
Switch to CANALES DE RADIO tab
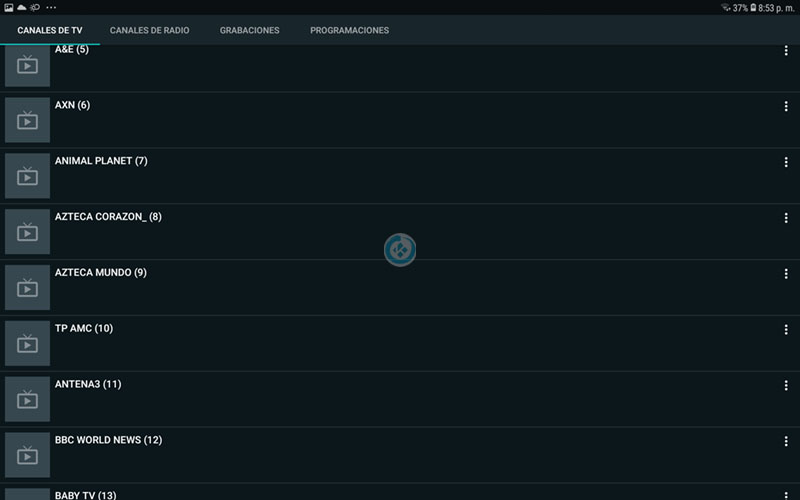pyautogui.click(x=149, y=31)
